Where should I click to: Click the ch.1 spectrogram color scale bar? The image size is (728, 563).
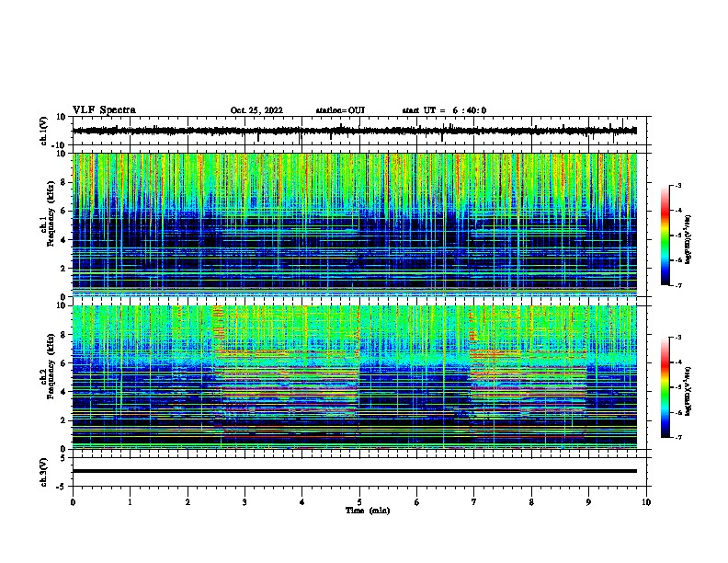[x=665, y=236]
